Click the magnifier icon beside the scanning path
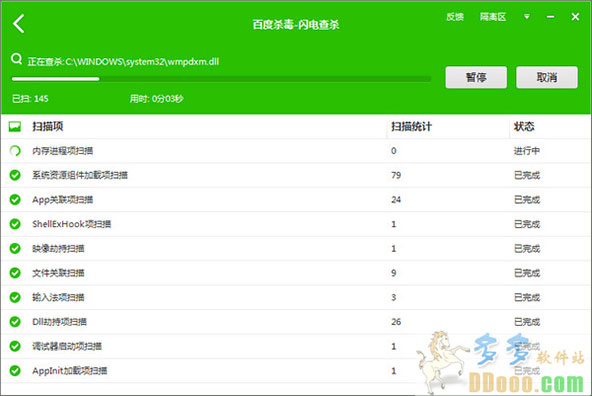 (16, 59)
